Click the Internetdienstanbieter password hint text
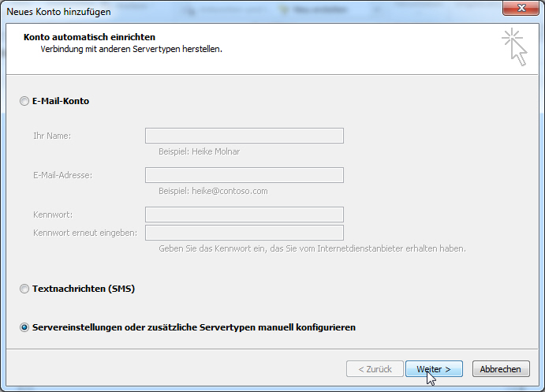The height and width of the screenshot is (392, 545). click(x=312, y=248)
